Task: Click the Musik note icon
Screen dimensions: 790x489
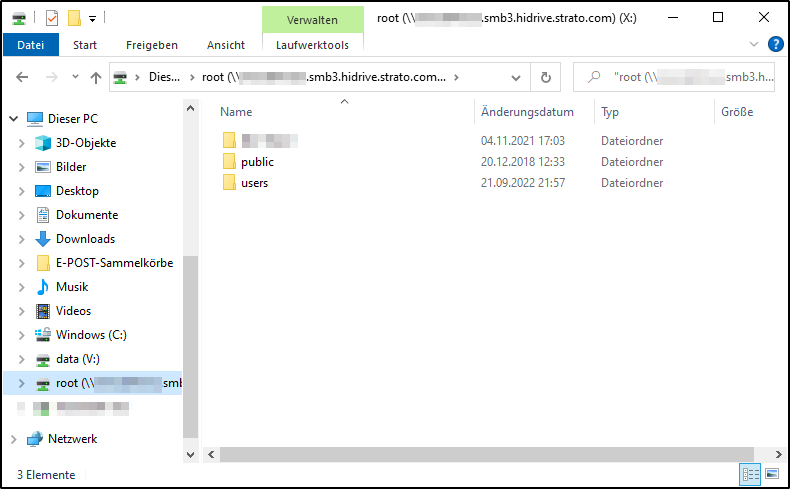Action: (43, 287)
